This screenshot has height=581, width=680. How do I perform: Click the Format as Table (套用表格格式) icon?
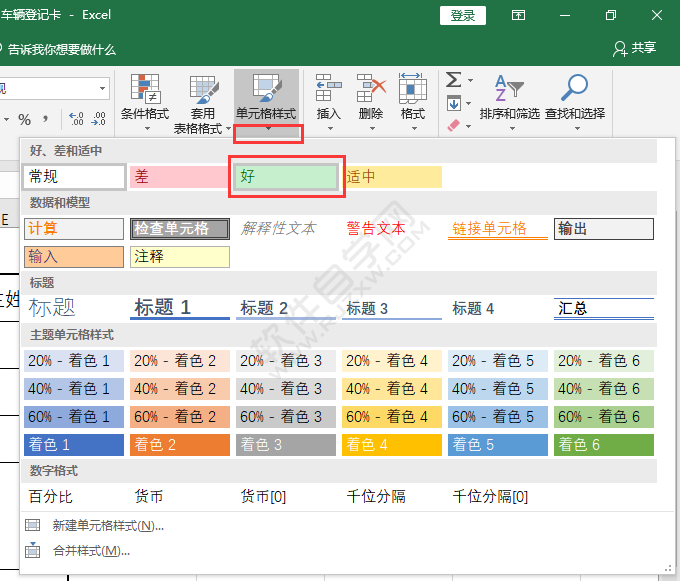click(x=204, y=90)
